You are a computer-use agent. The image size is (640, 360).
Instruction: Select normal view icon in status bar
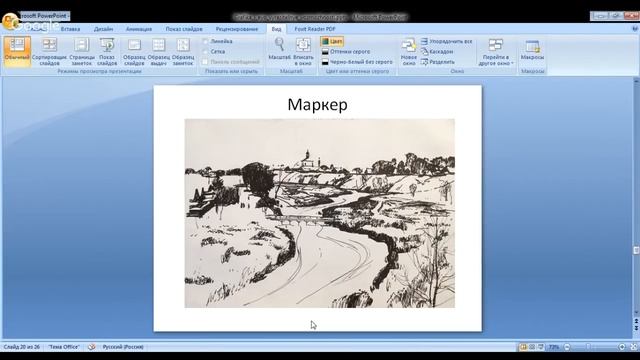tap(523, 347)
